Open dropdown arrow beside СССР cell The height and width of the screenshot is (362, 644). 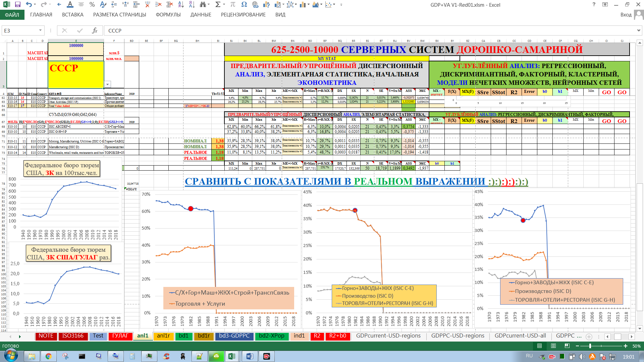coord(108,84)
